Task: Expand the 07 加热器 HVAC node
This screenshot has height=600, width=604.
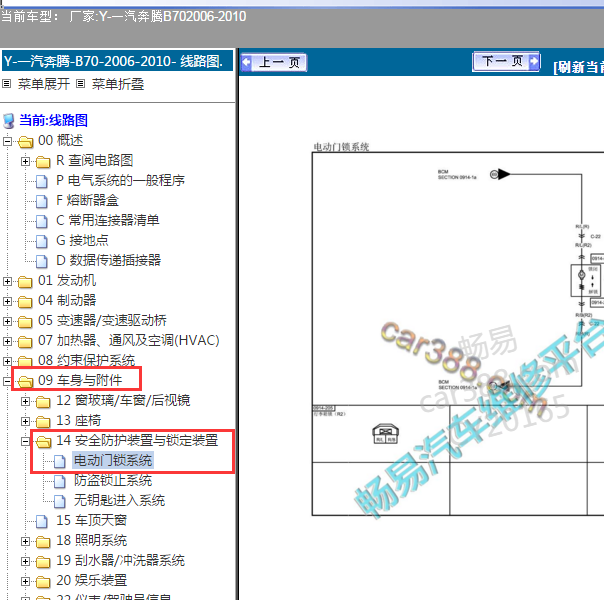Action: [x=7, y=342]
